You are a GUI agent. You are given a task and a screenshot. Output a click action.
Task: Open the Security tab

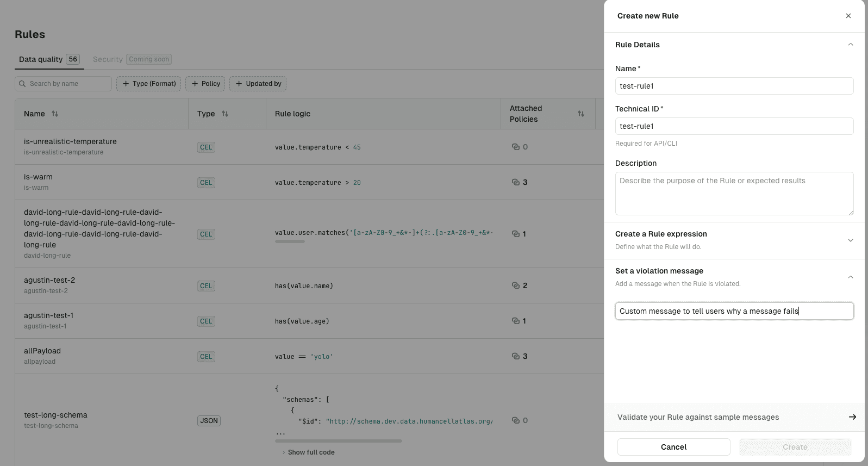pyautogui.click(x=108, y=59)
